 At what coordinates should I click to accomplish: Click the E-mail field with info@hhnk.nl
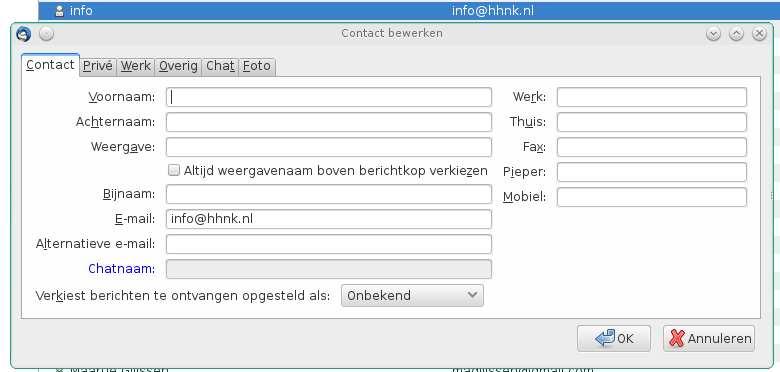pos(329,219)
